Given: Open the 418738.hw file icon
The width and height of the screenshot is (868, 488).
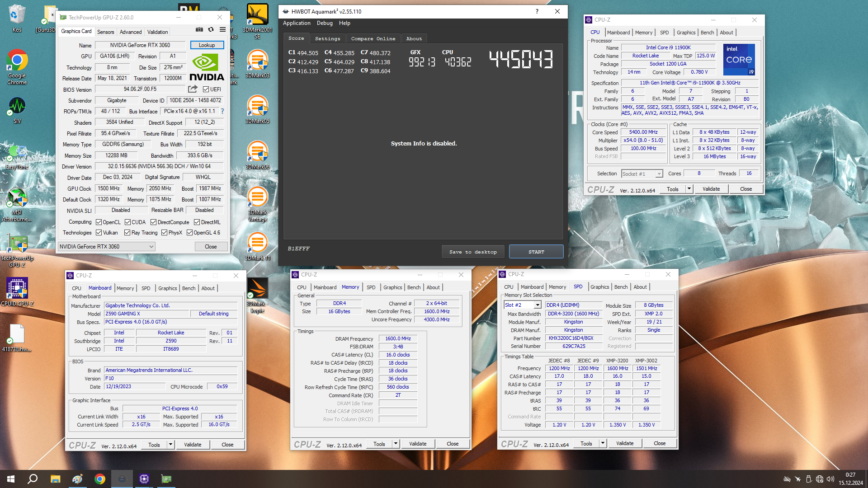Looking at the screenshot, I should click(x=17, y=338).
